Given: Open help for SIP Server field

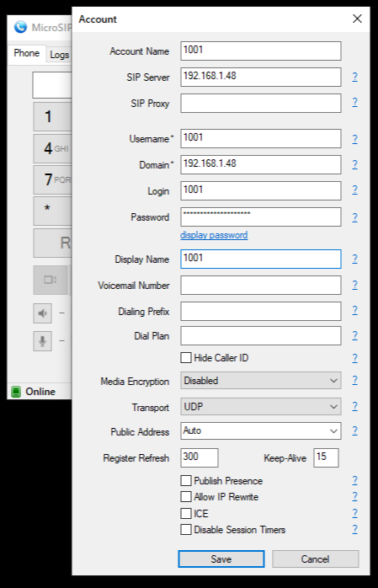Looking at the screenshot, I should click(x=354, y=77).
